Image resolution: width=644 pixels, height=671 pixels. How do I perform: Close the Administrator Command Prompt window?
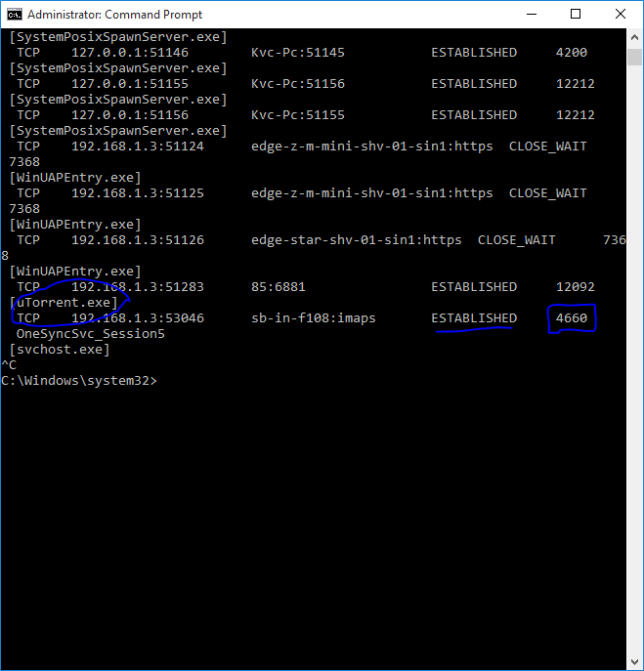621,15
